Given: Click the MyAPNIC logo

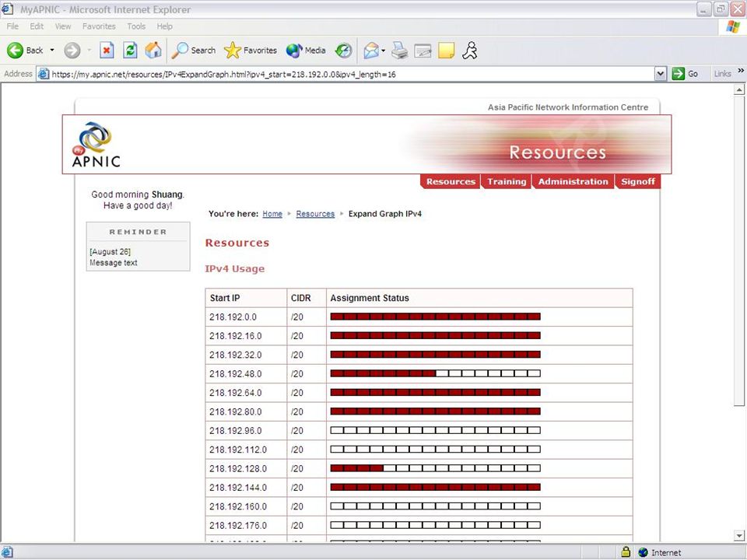Looking at the screenshot, I should (96, 145).
